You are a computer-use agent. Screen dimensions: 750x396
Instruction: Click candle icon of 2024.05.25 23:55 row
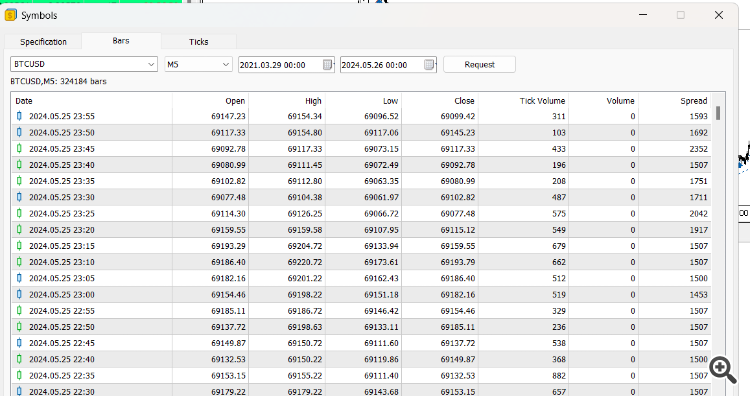[x=19, y=116]
